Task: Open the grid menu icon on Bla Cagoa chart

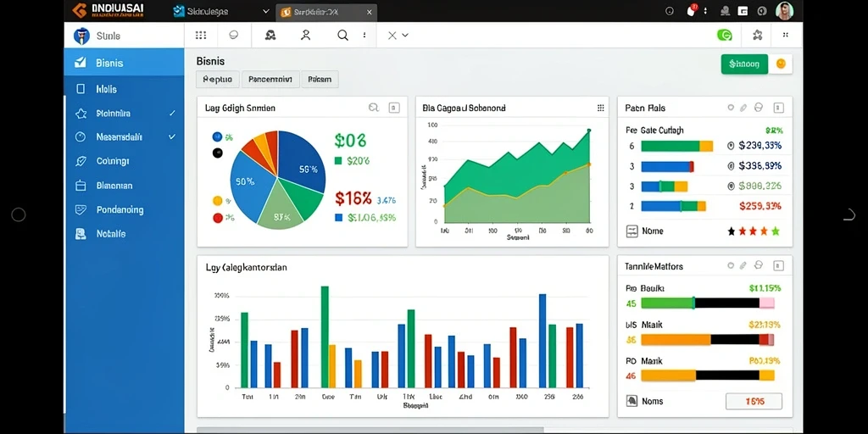Action: coord(601,108)
